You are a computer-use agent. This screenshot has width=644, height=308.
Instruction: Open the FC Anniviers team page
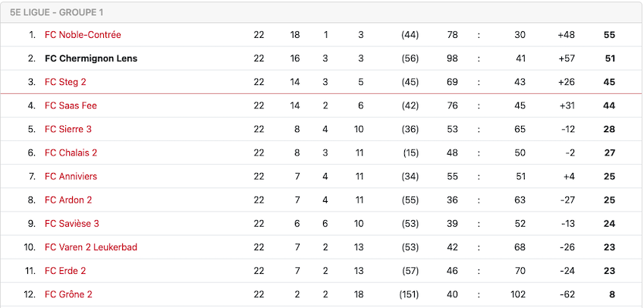71,176
